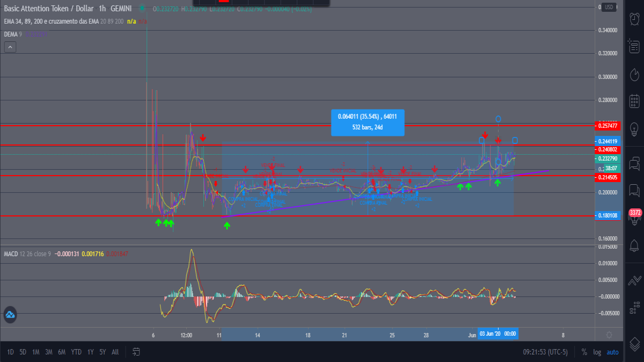Click the 0.244119 blue price label
Image resolution: width=644 pixels, height=362 pixels.
pos(606,141)
